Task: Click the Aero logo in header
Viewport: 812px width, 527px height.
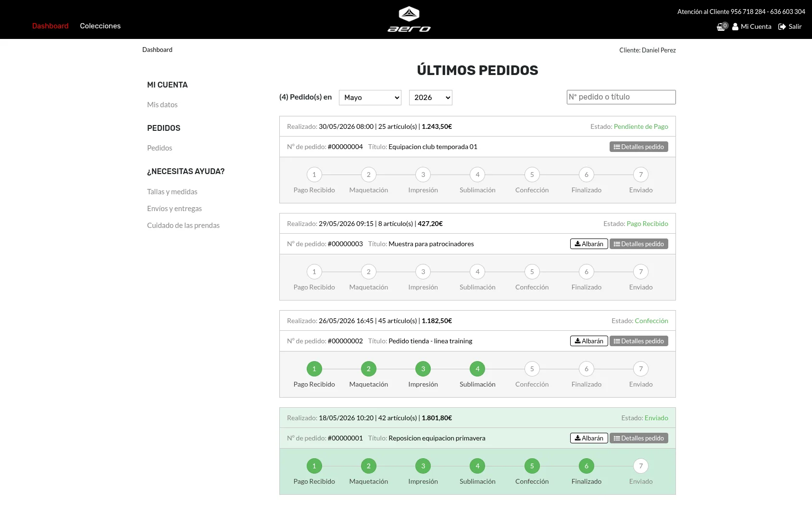Action: (409, 19)
